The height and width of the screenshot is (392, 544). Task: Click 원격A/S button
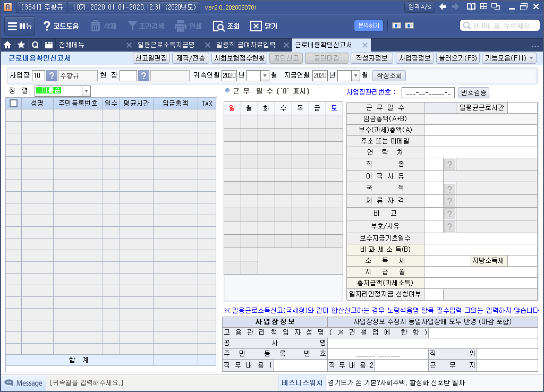420,6
